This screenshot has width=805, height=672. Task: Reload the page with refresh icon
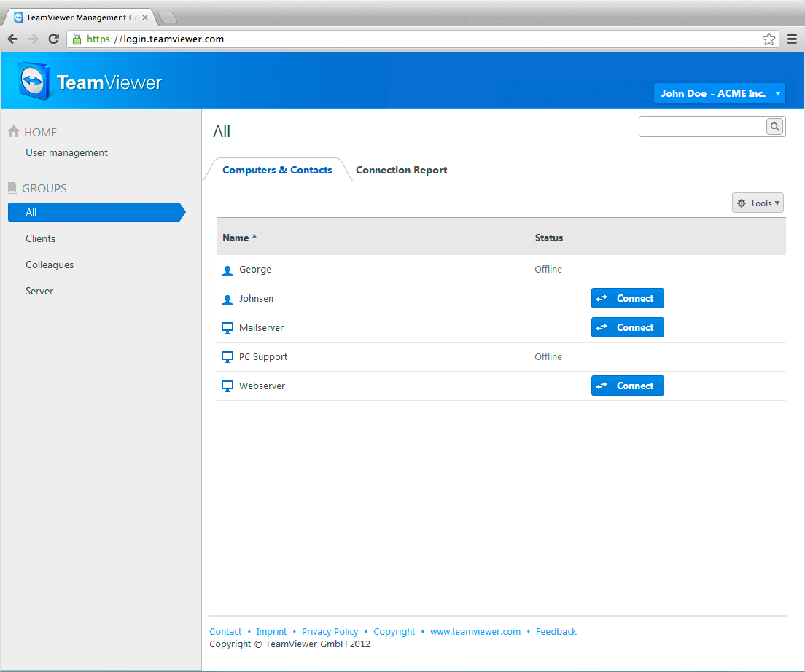click(x=53, y=39)
